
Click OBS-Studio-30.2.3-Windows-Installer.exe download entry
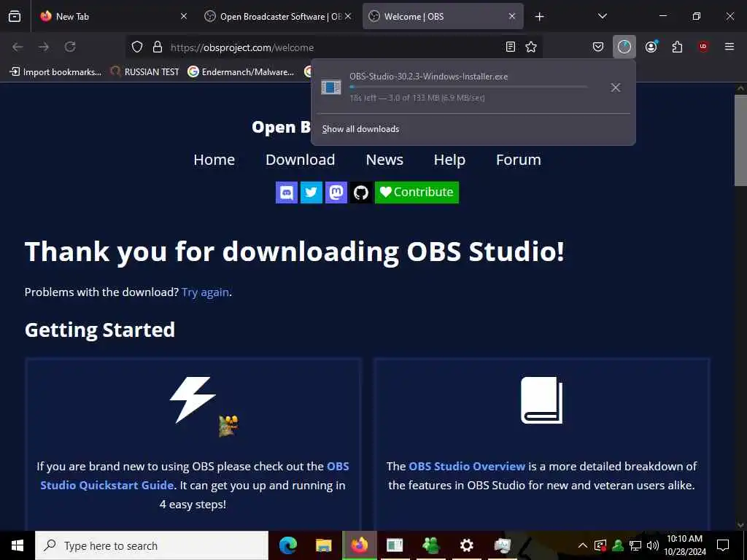[455, 87]
